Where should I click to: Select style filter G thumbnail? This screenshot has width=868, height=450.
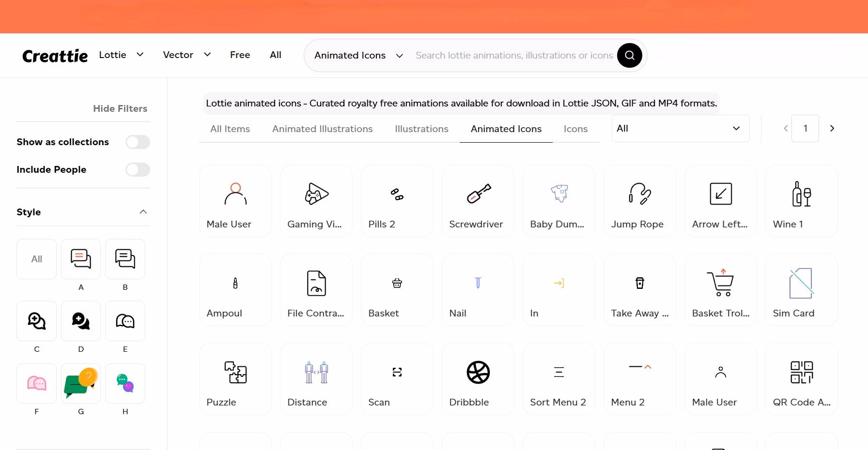pos(80,383)
